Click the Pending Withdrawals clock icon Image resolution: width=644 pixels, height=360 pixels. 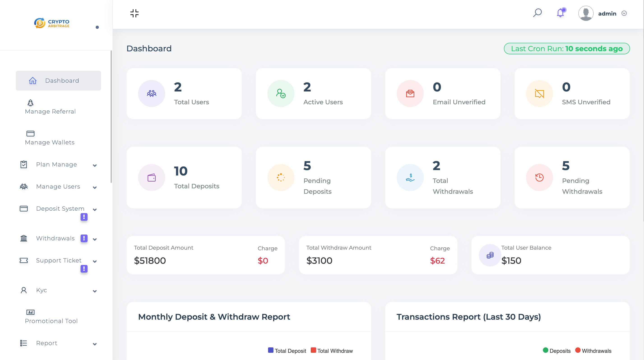click(539, 178)
